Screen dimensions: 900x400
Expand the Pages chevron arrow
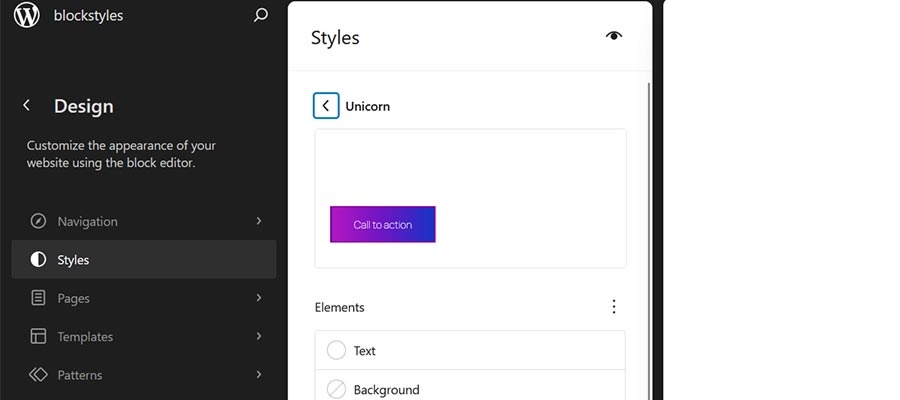pyautogui.click(x=259, y=298)
